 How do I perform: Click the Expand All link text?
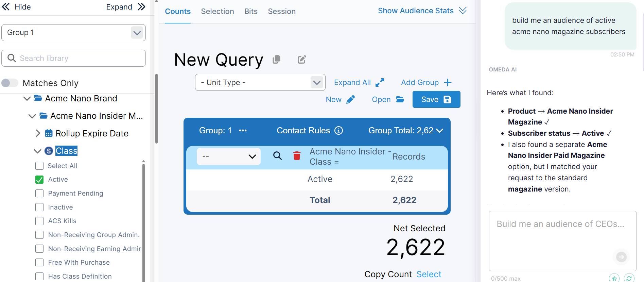(352, 82)
